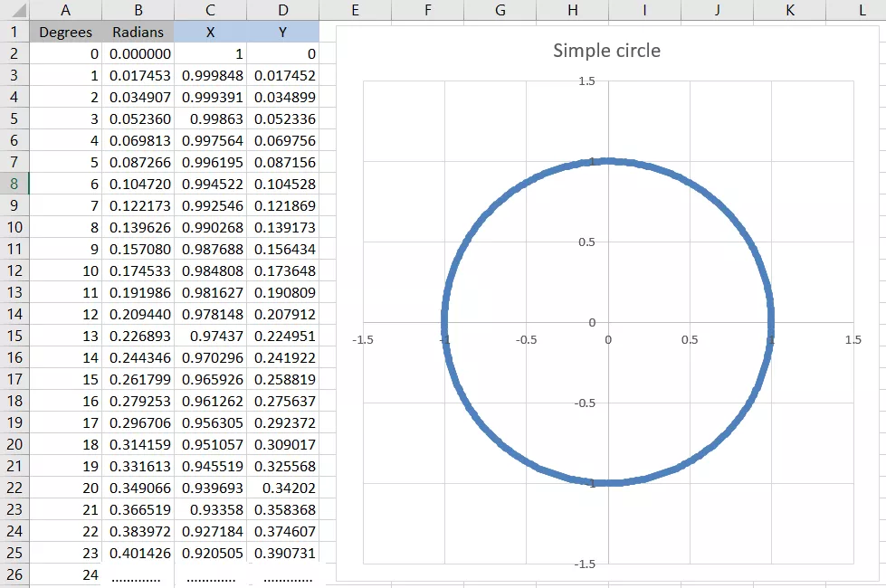
Task: Click the Degrees header cell
Action: [65, 33]
